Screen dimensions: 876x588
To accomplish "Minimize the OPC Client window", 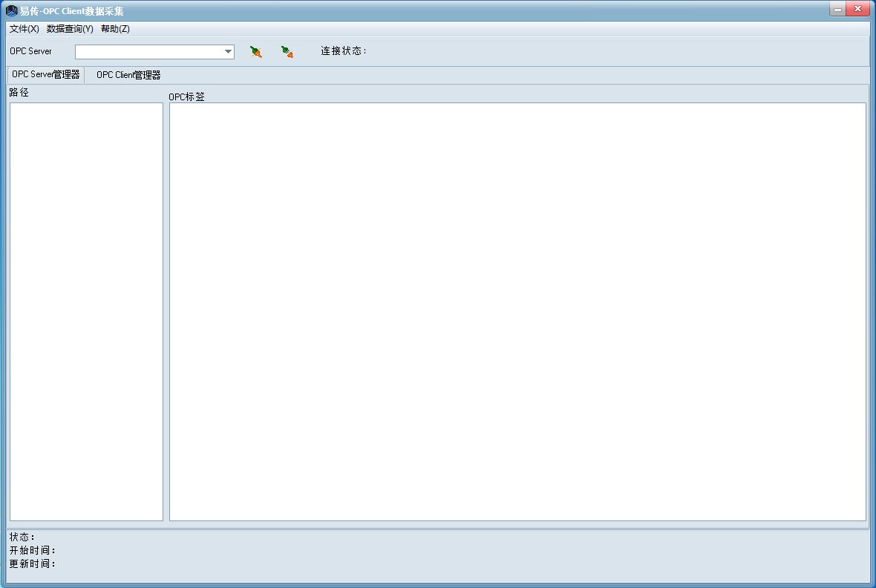I will [x=838, y=10].
